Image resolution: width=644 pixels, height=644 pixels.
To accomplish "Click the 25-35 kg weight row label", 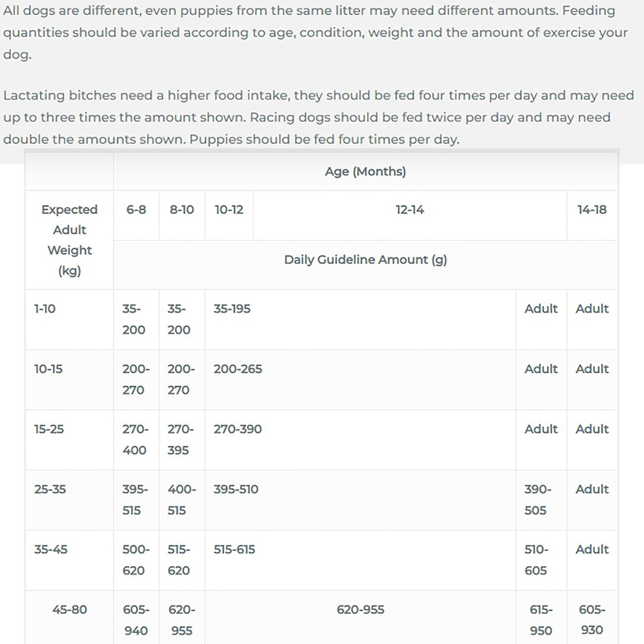I will pos(50,489).
